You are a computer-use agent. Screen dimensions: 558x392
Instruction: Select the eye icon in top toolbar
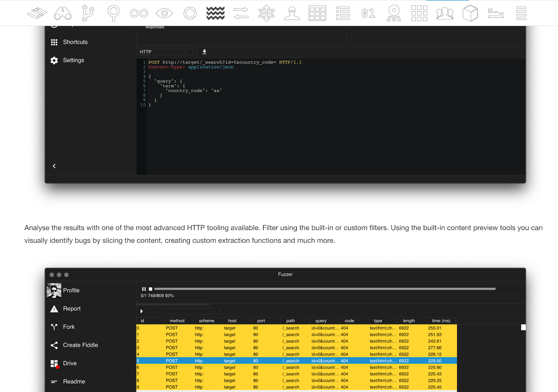click(x=164, y=13)
